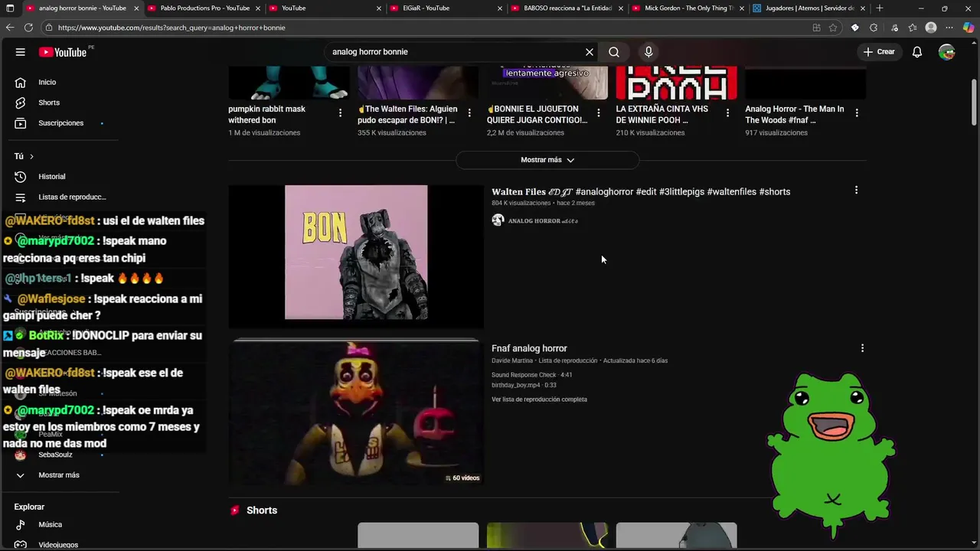Image resolution: width=980 pixels, height=551 pixels.
Task: Open the Davide Martina channel link
Action: pyautogui.click(x=512, y=360)
